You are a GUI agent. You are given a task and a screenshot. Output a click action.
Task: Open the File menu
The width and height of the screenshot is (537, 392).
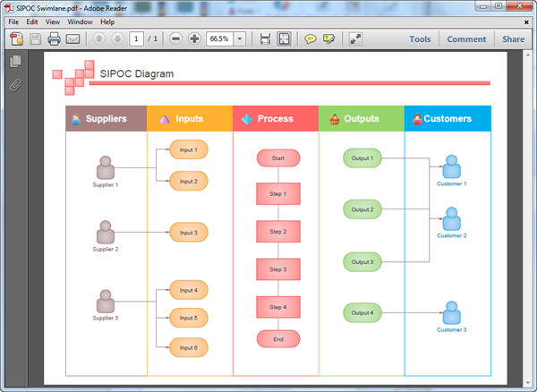click(13, 21)
